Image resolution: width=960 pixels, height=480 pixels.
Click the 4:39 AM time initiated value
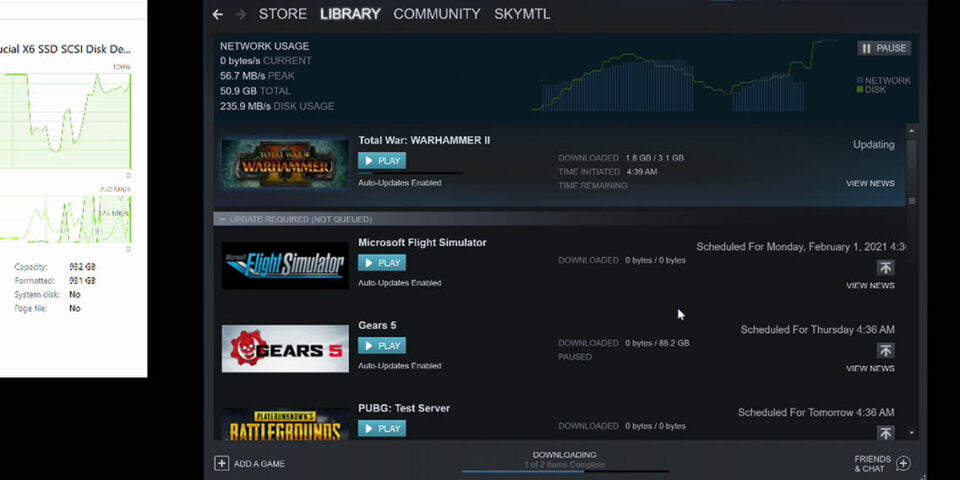[x=641, y=172]
